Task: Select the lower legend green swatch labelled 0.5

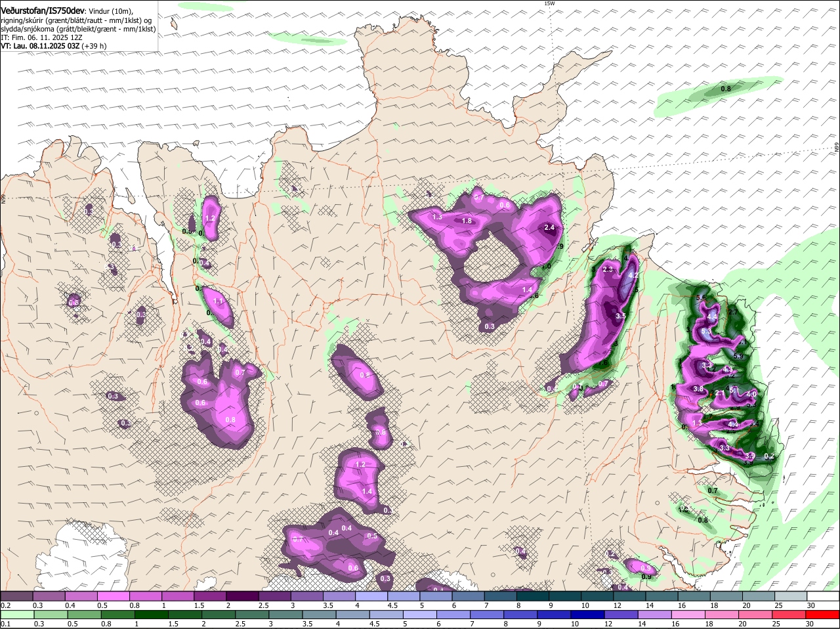Action: click(x=83, y=615)
